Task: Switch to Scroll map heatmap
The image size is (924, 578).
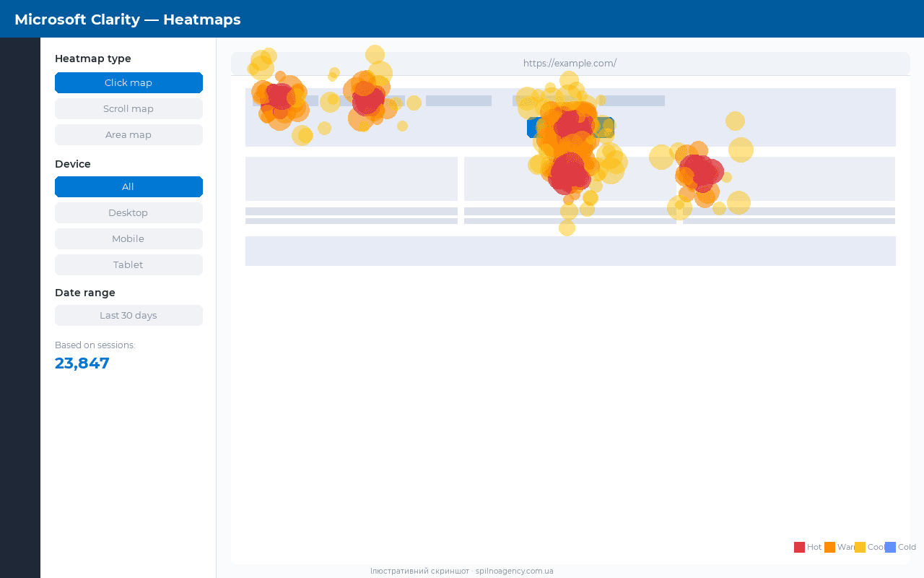Action: pos(128,109)
